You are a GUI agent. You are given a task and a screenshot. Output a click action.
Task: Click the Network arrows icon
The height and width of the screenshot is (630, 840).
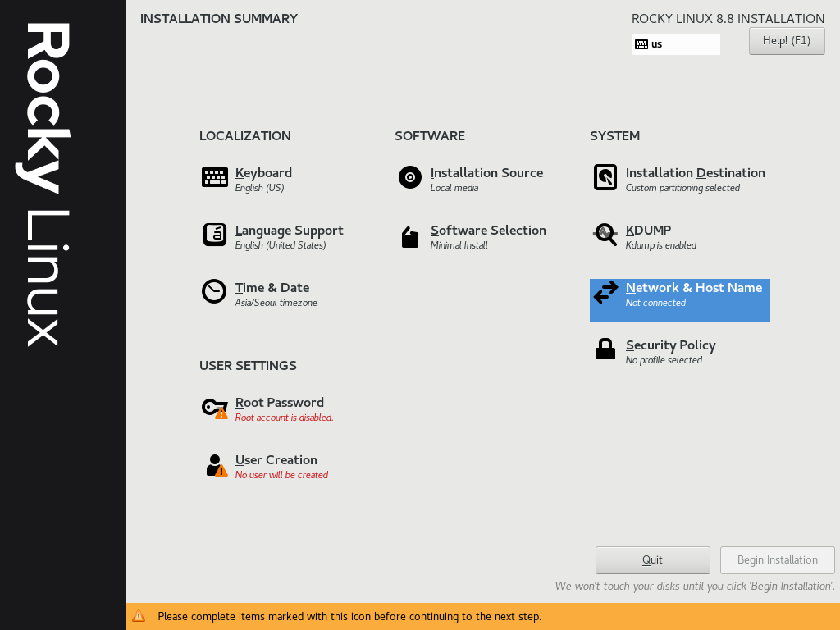point(605,293)
